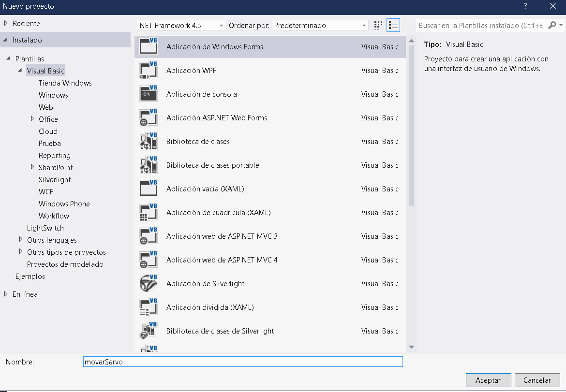Select the Windows template category
The width and height of the screenshot is (566, 392).
(53, 95)
